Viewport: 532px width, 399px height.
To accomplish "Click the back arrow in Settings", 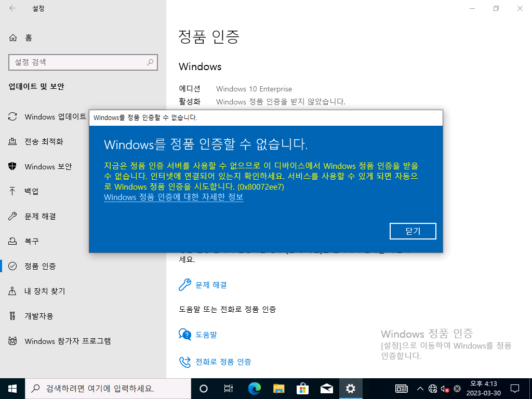I will click(12, 8).
